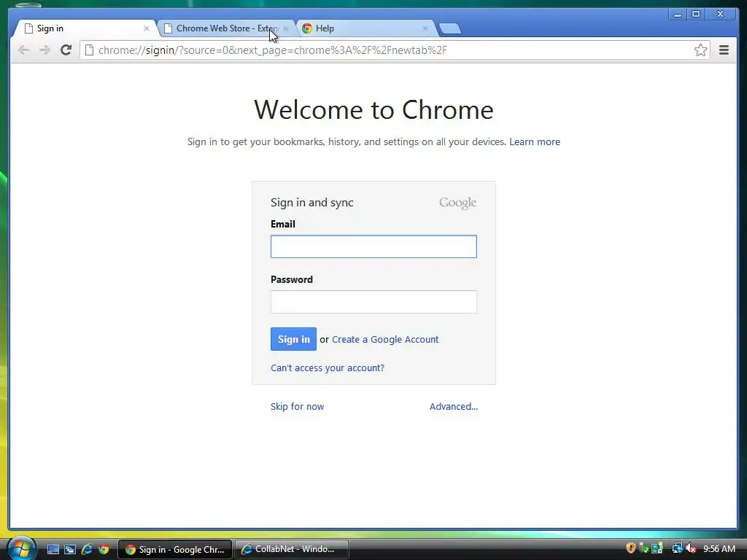Screen dimensions: 747x560
Task: Click the 9:56 AM taskbar clock
Action: click(719, 549)
